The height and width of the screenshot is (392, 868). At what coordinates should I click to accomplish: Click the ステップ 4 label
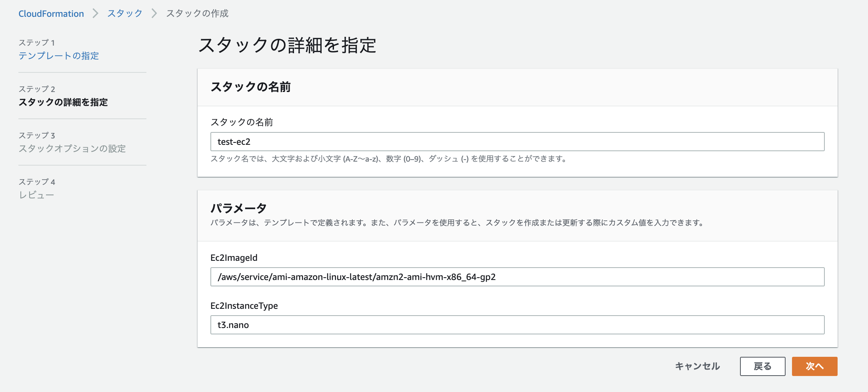[37, 182]
